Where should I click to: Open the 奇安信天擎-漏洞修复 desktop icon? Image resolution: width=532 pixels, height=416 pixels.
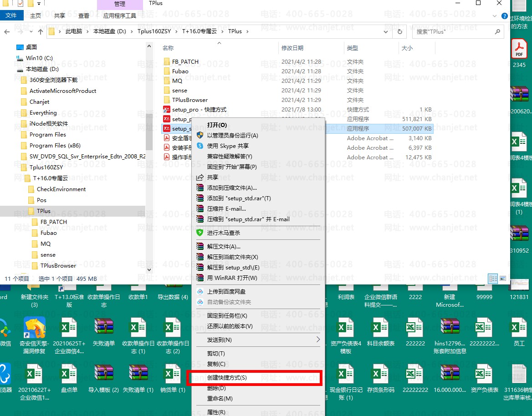pyautogui.click(x=34, y=335)
